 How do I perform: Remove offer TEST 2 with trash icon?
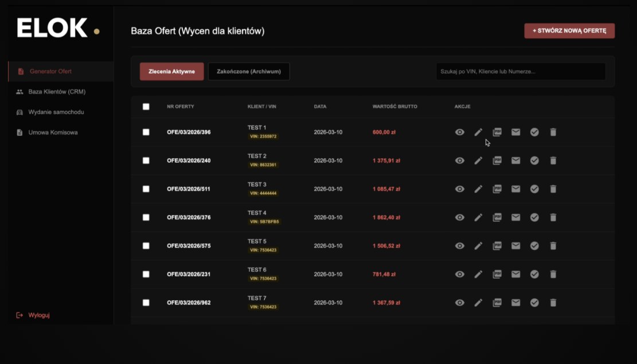[x=553, y=161]
